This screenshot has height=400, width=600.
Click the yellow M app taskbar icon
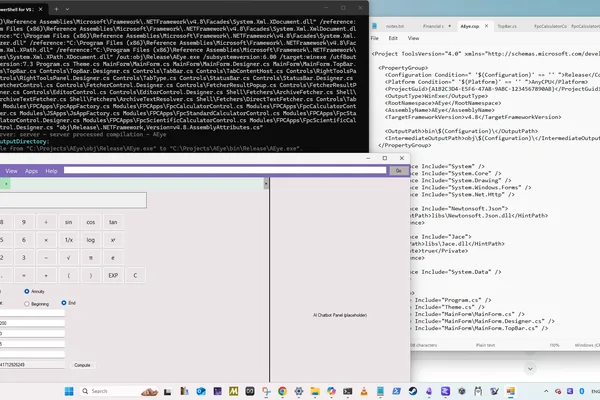tap(233, 391)
